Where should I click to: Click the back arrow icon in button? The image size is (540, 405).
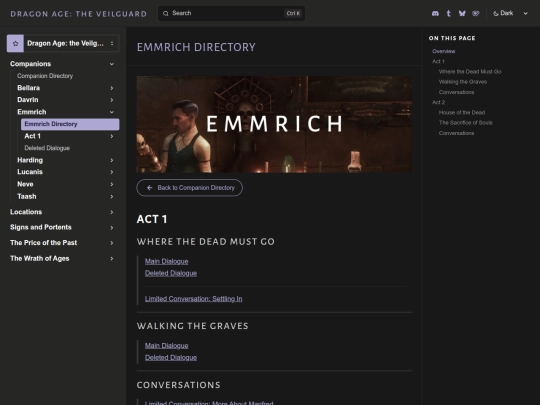pyautogui.click(x=149, y=188)
